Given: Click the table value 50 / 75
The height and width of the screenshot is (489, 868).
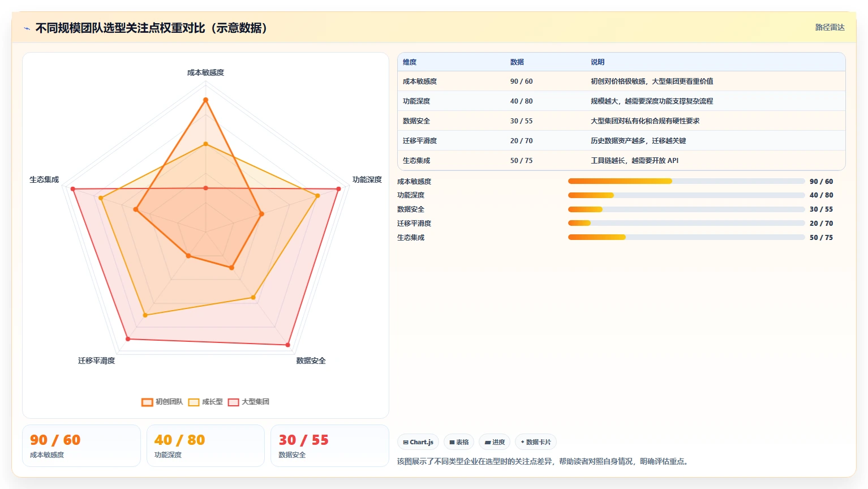Looking at the screenshot, I should click(521, 161).
